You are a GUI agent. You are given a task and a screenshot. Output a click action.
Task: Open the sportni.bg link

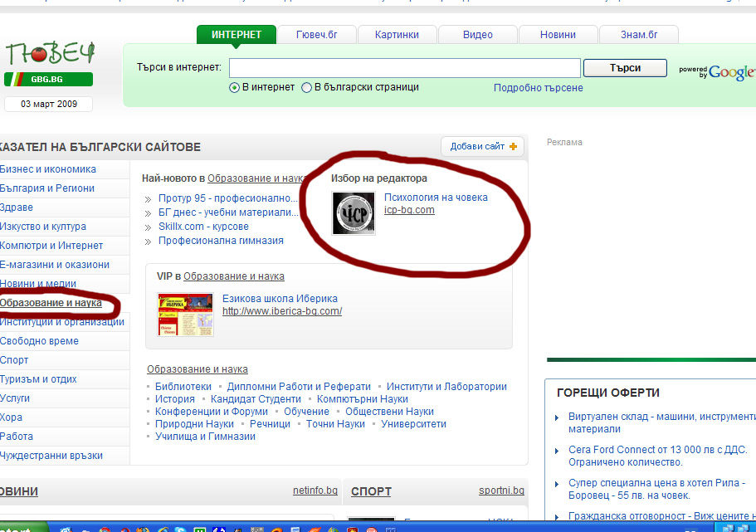[501, 491]
